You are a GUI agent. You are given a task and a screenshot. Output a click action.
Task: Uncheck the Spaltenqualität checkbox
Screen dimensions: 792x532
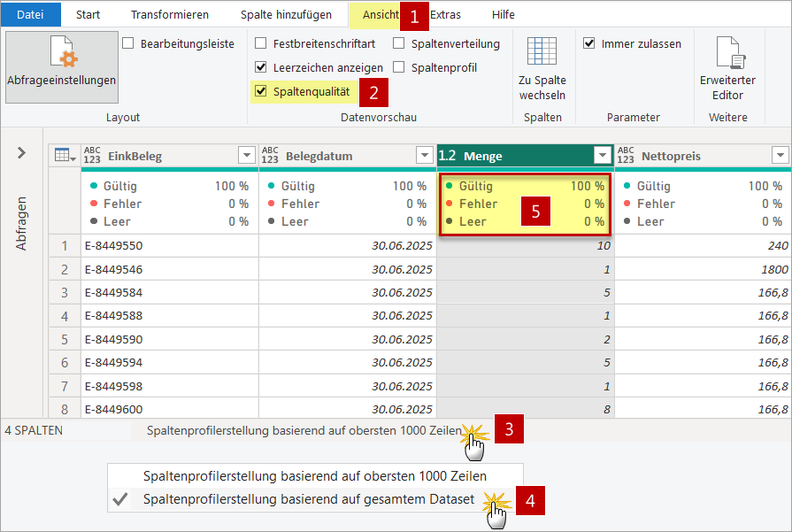[x=260, y=90]
